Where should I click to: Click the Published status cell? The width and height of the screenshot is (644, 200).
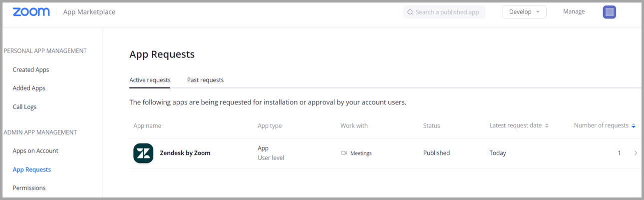pos(436,153)
